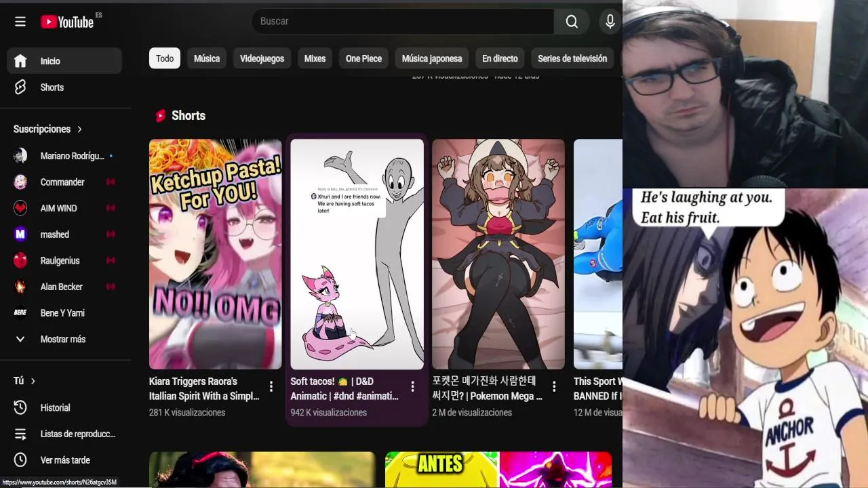Expand the Tú section arrow
868x488 pixels.
click(x=33, y=382)
